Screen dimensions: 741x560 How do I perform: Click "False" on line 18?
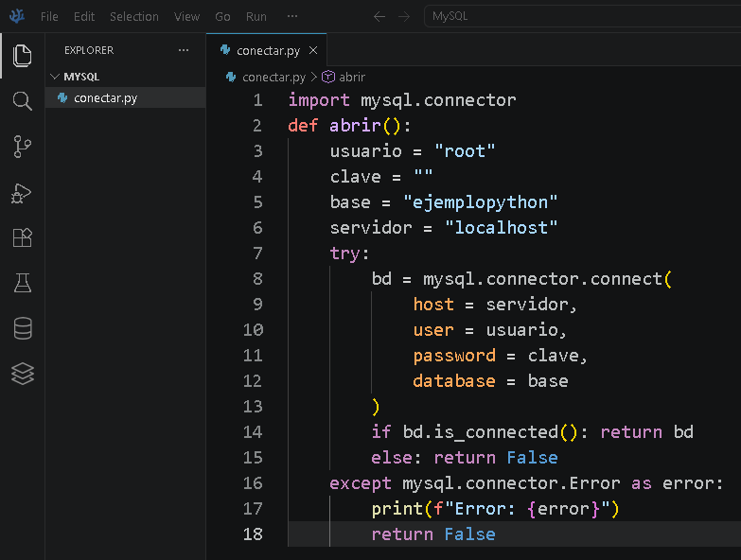pyautogui.click(x=469, y=534)
